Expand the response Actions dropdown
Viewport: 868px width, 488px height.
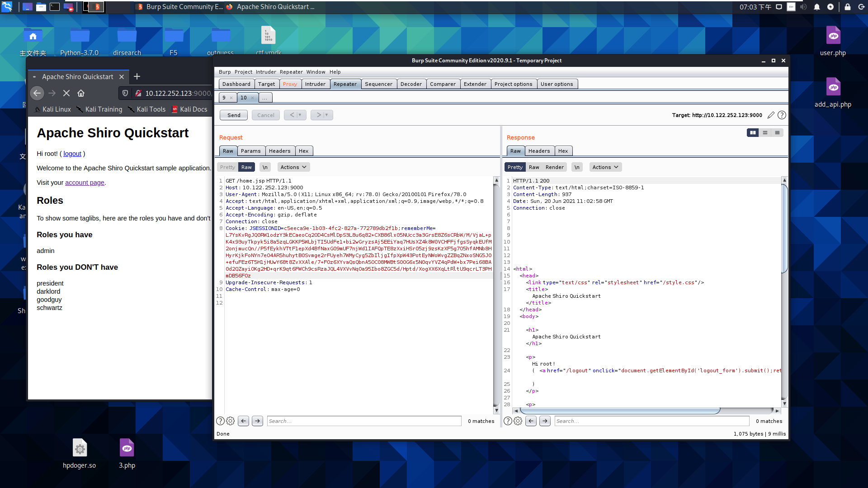(x=605, y=167)
